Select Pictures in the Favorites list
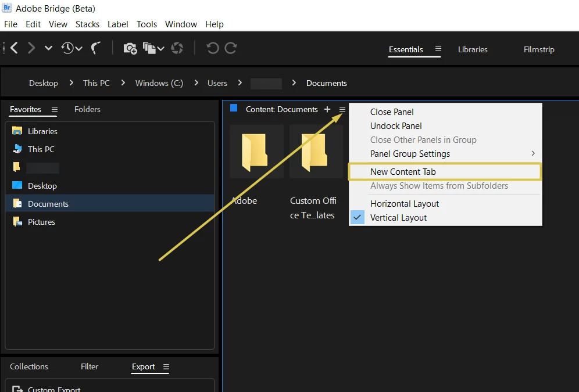The height and width of the screenshot is (392, 579). coord(110,222)
